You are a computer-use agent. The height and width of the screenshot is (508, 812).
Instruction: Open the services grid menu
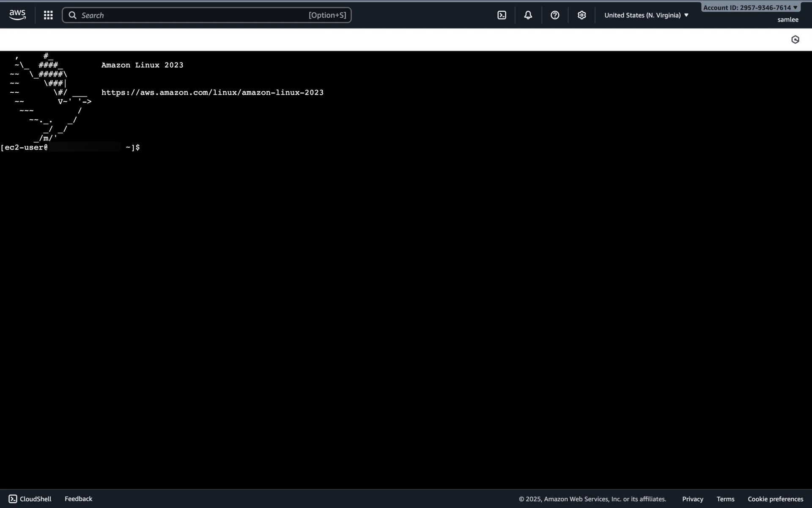point(48,15)
